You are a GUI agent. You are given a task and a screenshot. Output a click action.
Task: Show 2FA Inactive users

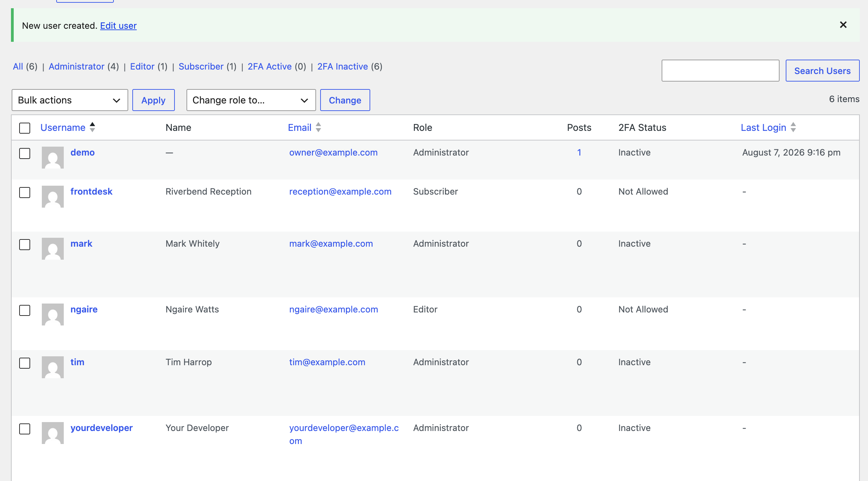coord(342,66)
